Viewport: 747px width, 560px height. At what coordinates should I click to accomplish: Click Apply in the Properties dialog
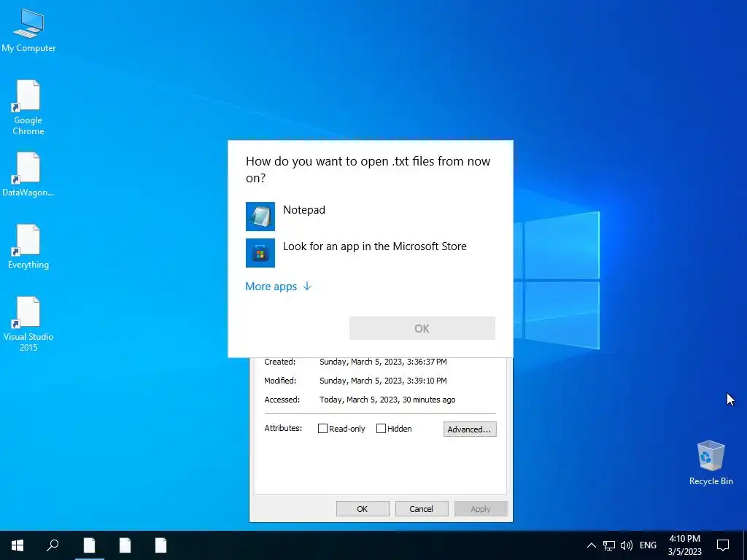tap(481, 508)
